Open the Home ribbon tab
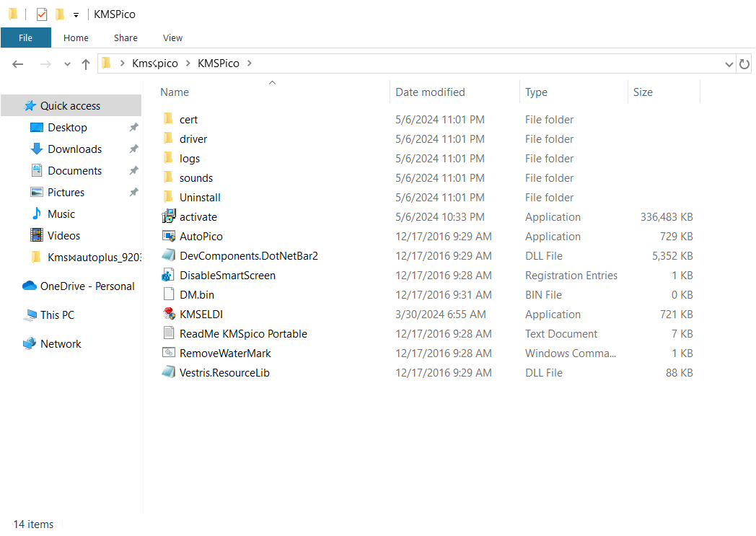The image size is (756, 536). tap(76, 38)
